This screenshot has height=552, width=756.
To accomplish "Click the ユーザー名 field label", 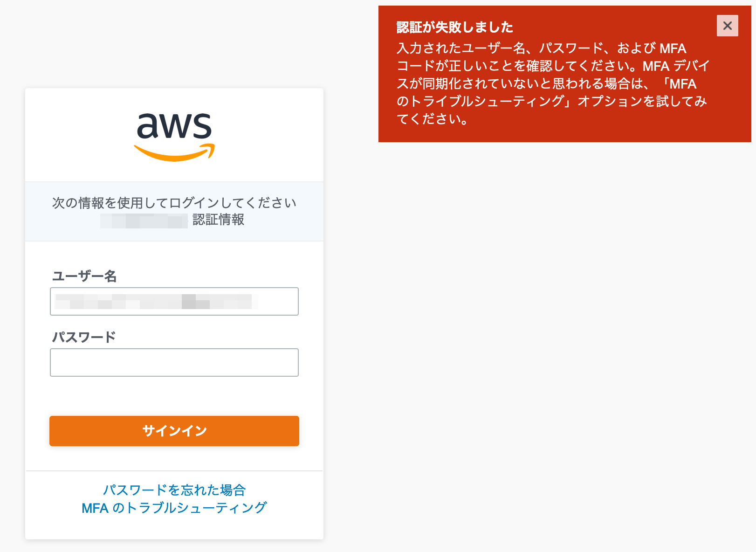I will pyautogui.click(x=85, y=276).
